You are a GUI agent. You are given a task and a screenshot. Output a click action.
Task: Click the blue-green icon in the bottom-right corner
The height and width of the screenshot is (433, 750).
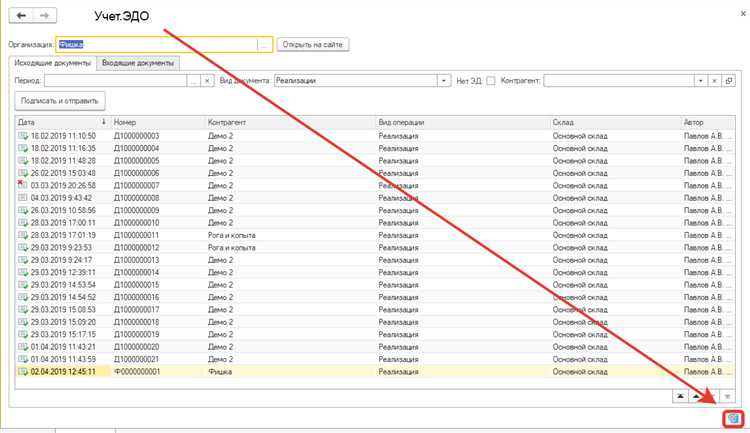pos(733,420)
